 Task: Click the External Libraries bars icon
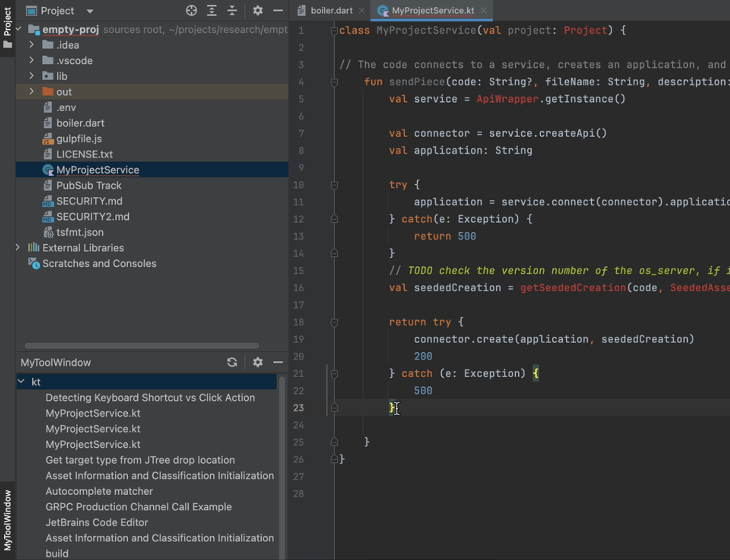point(34,248)
